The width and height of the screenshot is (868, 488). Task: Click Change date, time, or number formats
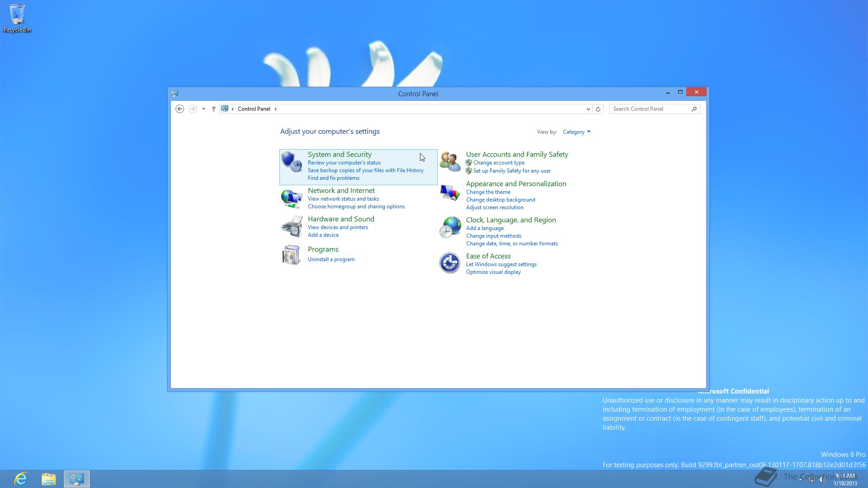tap(512, 244)
